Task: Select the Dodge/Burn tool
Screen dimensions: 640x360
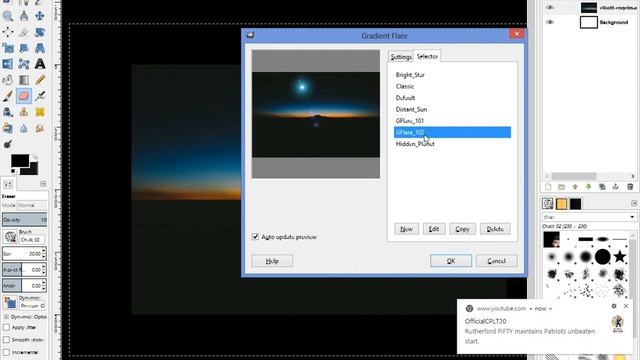Action: pyautogui.click(x=8, y=144)
